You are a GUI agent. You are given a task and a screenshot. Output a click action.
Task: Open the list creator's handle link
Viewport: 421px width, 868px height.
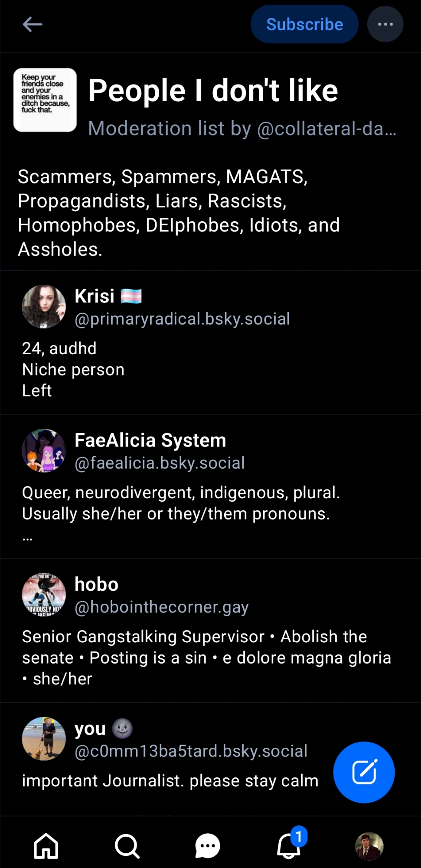click(326, 128)
